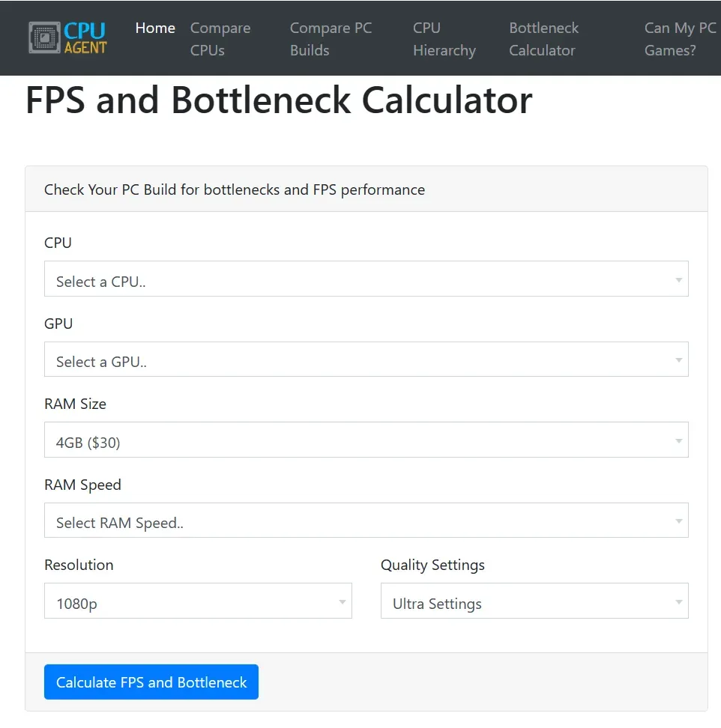Open the Can My PC Games link
Viewport: 721px width, 728px height.
click(680, 39)
